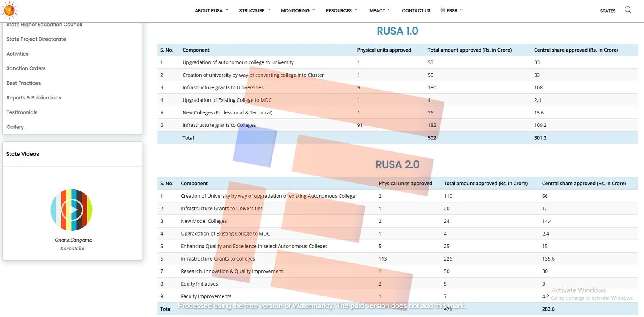
Task: Open State Higher Education Council link
Action: tap(44, 25)
